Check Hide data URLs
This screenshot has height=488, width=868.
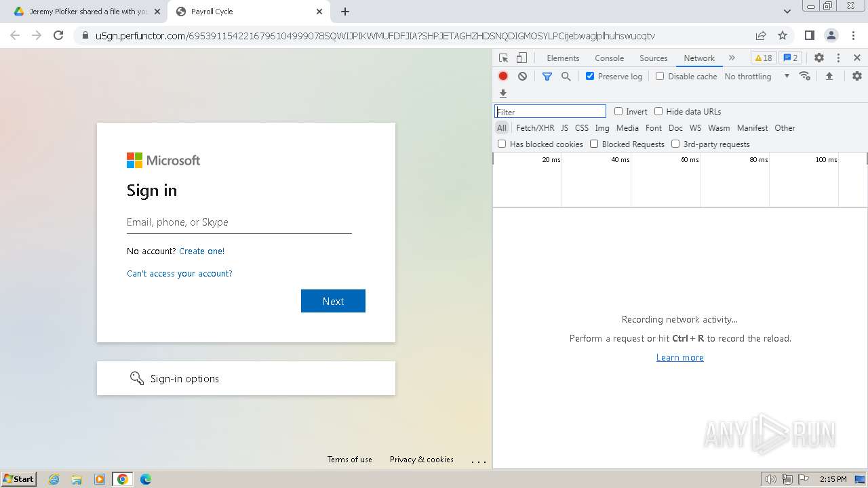click(x=658, y=112)
